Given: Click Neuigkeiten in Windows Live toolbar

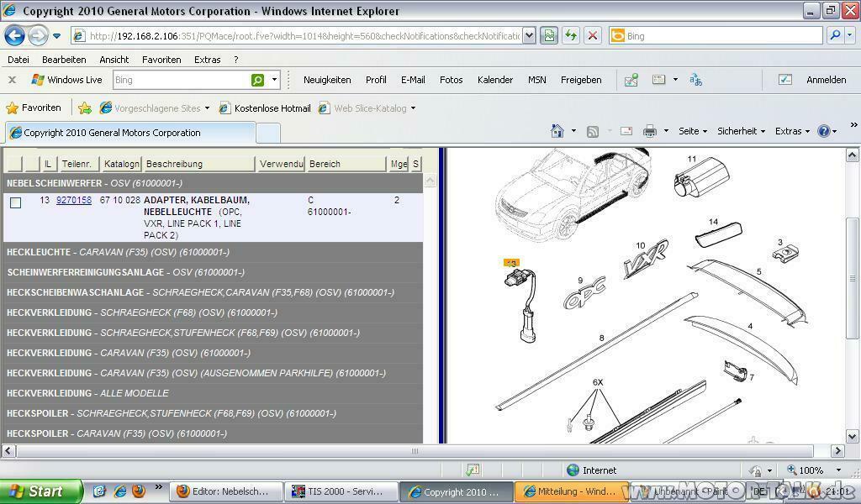Looking at the screenshot, I should pyautogui.click(x=327, y=80).
